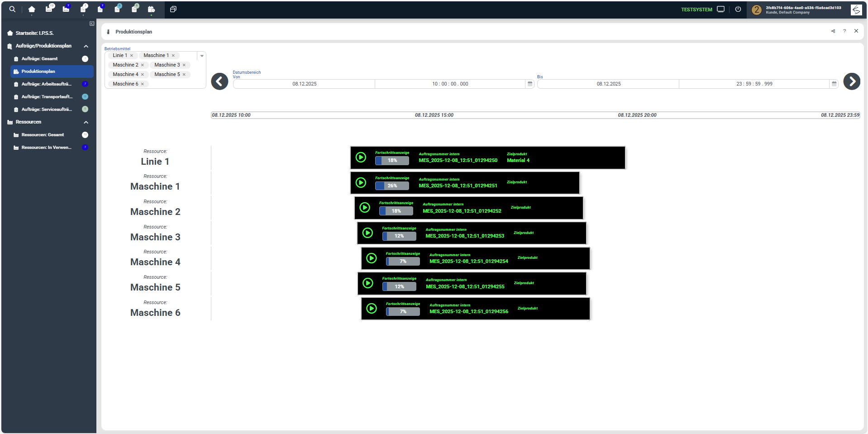Collapse the Aufträge/Produktionsplan sidebar group

coord(86,46)
